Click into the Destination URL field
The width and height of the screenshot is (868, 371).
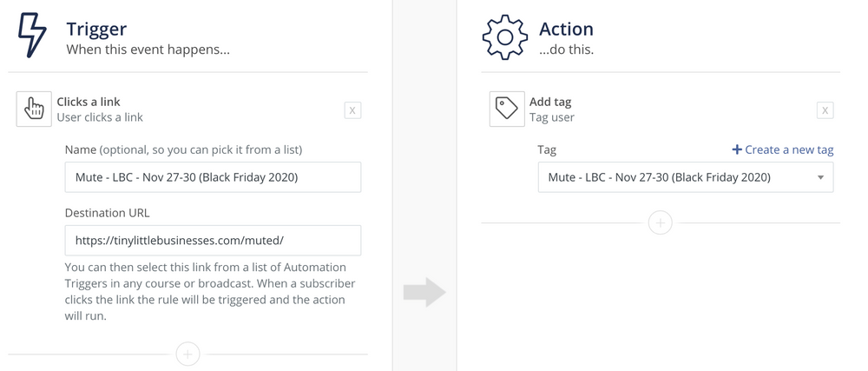tap(214, 241)
